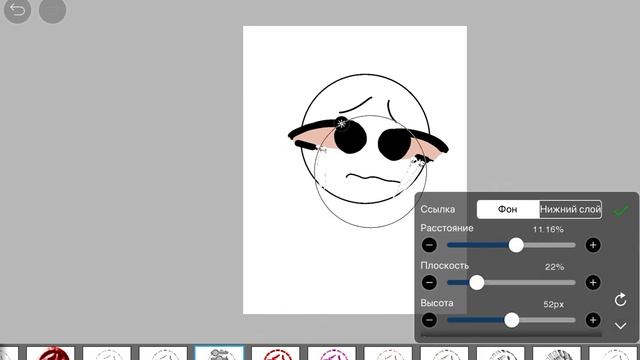Select the blue-highlighted filter thumbnail
This screenshot has height=360, width=640.
tap(219, 353)
